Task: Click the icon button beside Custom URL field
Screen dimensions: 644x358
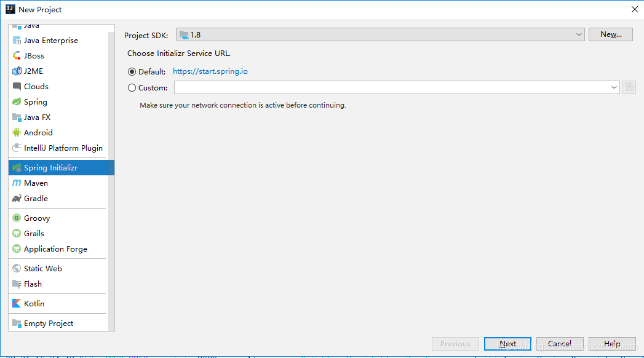Action: click(x=629, y=87)
